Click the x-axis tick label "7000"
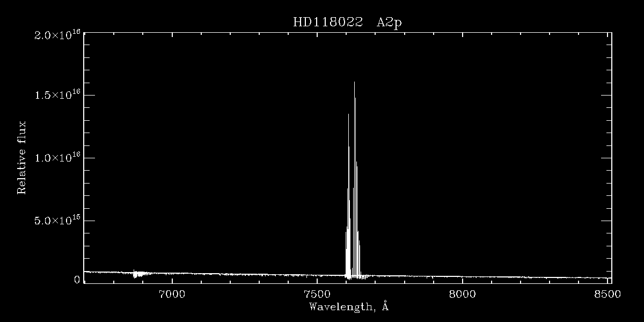644x322 pixels. coord(172,294)
